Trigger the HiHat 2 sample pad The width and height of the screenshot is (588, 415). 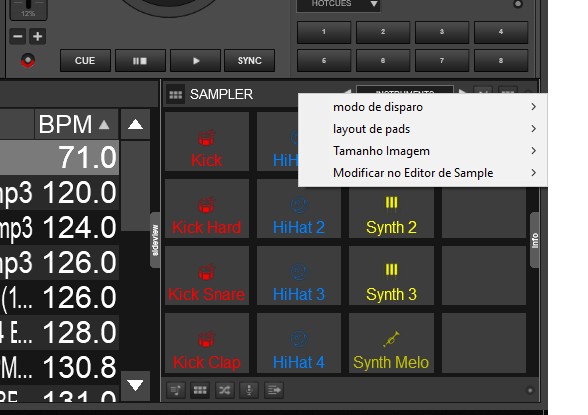click(299, 208)
